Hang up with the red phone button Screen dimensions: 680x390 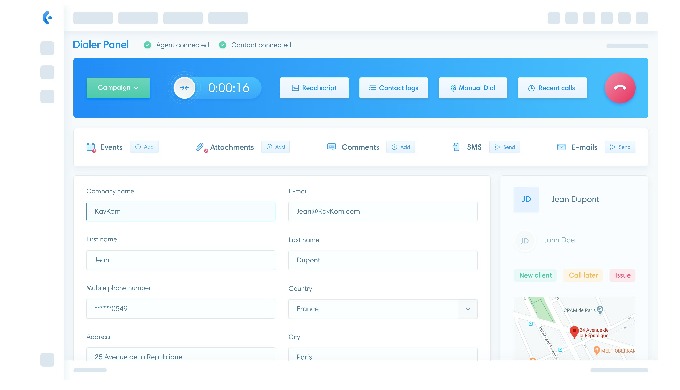[x=620, y=88]
